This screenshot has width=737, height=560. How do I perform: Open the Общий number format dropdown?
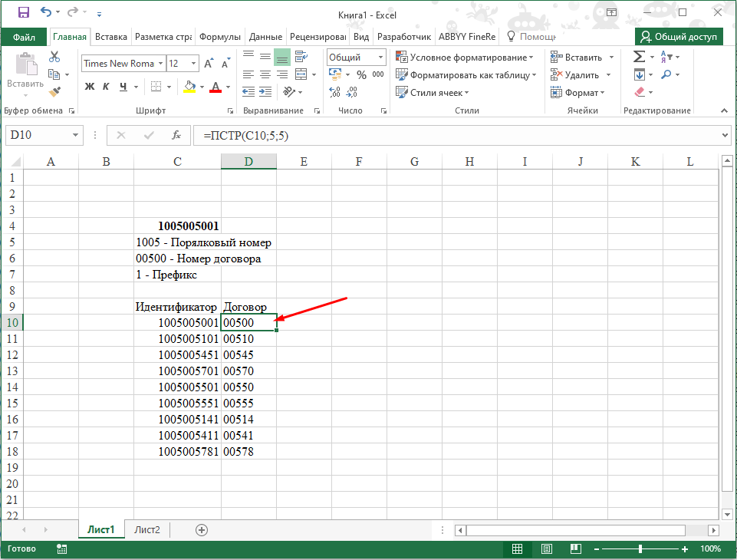pyautogui.click(x=380, y=58)
